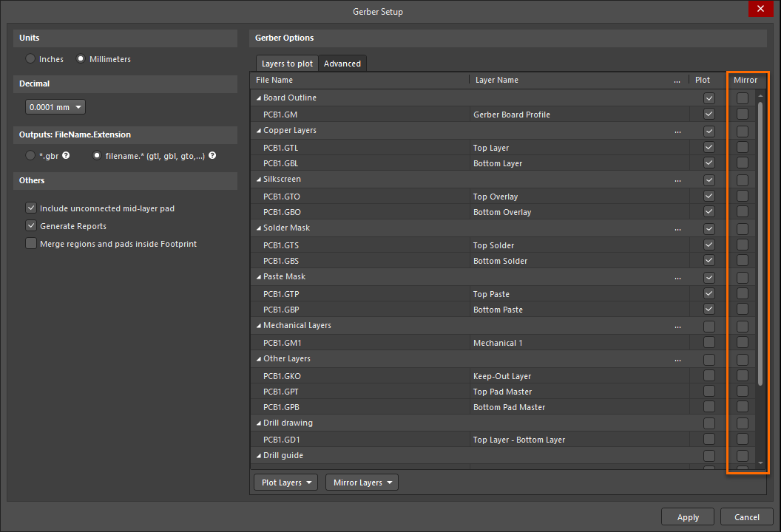Click the ellipsis button on Solder Mask row
The width and height of the screenshot is (781, 532).
[x=677, y=228]
